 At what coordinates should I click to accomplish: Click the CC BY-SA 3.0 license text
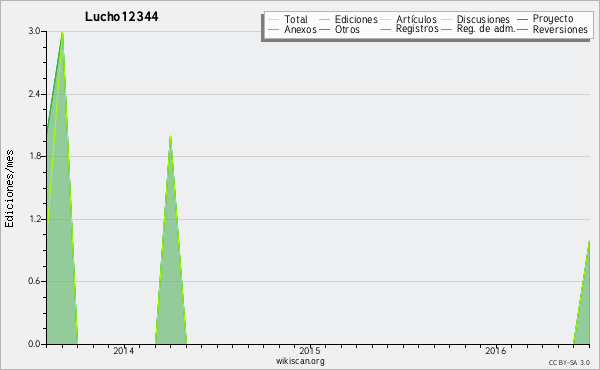[x=569, y=362]
